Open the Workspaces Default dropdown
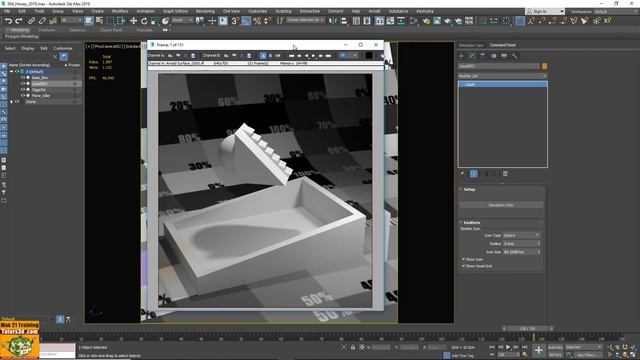 pos(616,11)
